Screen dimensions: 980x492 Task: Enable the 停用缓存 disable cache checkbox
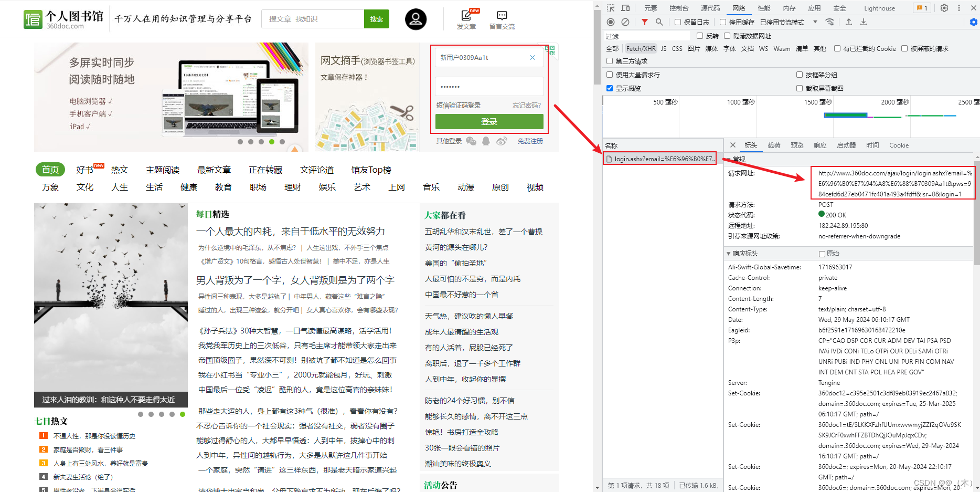pos(723,22)
